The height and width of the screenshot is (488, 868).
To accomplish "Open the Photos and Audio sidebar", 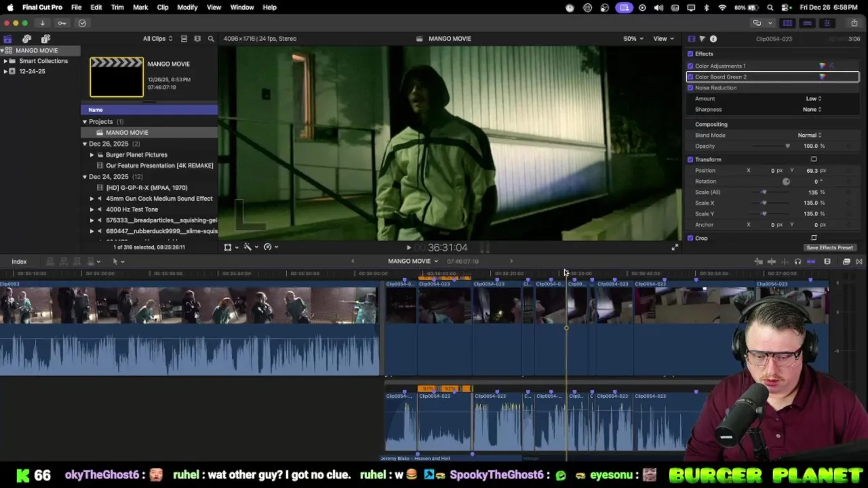I will tap(26, 39).
